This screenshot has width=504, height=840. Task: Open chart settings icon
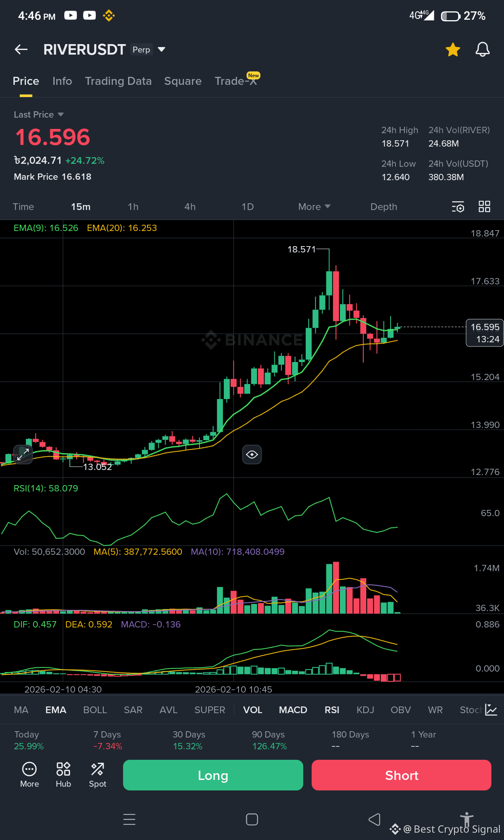coord(458,207)
